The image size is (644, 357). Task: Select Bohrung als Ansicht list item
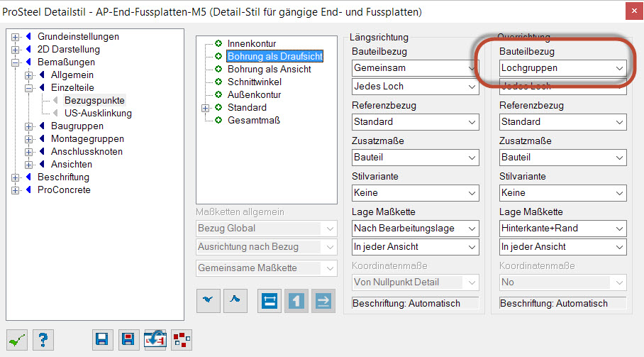269,69
